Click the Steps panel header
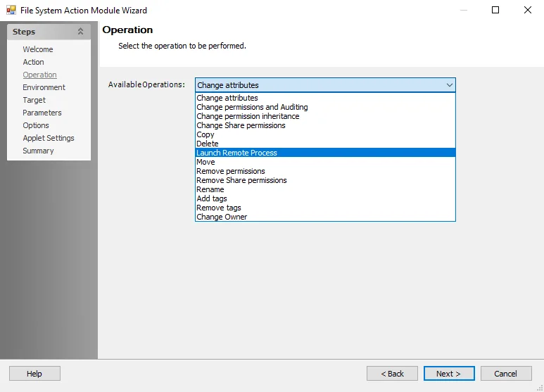The height and width of the screenshot is (392, 544). (x=49, y=32)
